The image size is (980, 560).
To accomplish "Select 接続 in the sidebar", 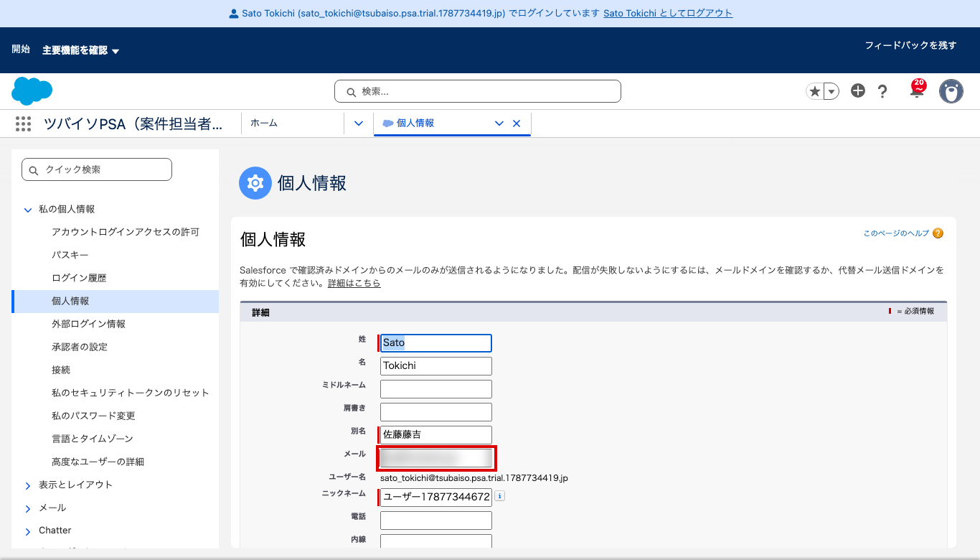I will click(61, 370).
